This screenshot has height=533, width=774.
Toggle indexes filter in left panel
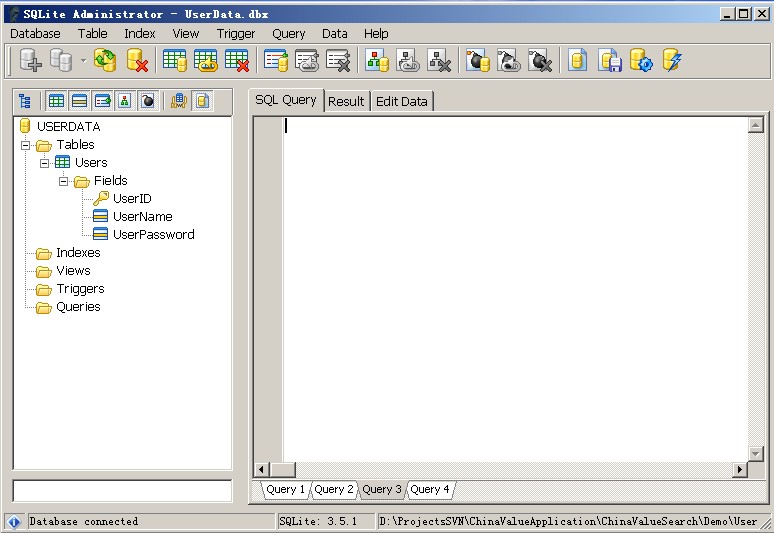(102, 101)
